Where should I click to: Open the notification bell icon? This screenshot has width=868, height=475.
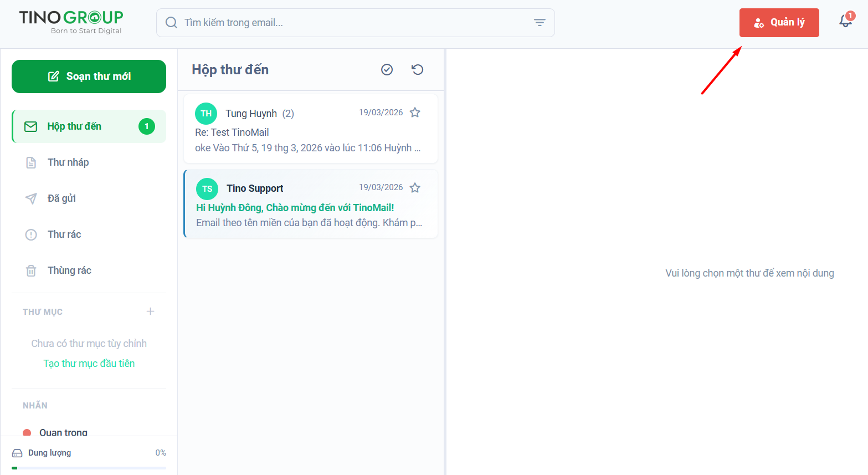click(845, 22)
